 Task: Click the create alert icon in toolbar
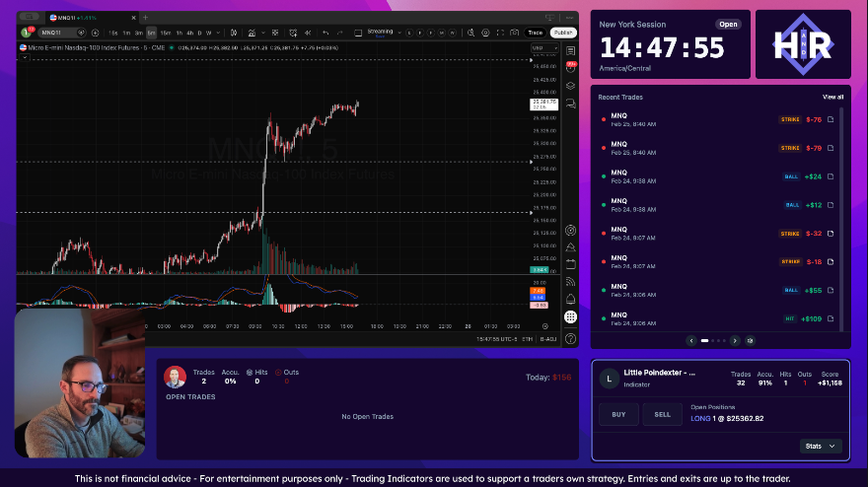(293, 33)
